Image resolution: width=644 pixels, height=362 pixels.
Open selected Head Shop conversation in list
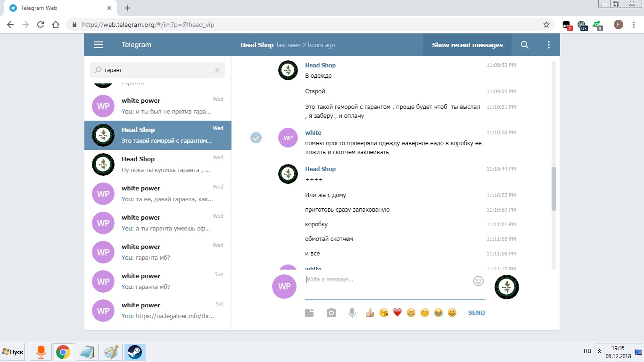(158, 135)
